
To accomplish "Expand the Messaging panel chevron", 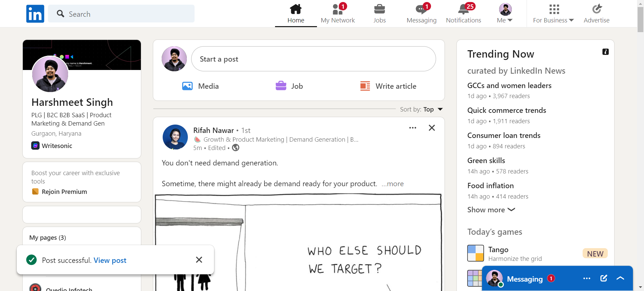I will tap(620, 278).
